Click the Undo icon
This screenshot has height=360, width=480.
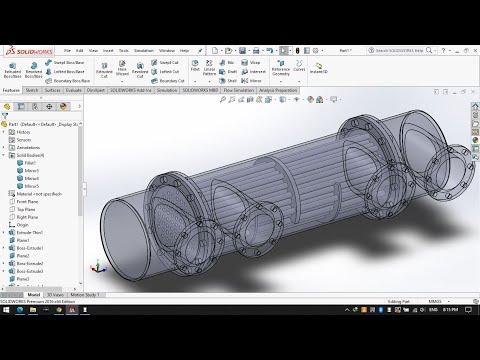point(270,51)
